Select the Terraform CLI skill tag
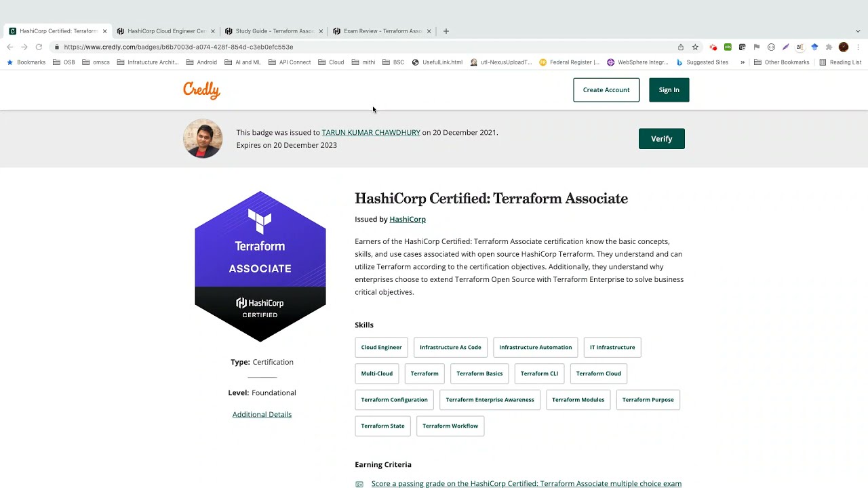Screen dimensions: 868x488 (540, 373)
